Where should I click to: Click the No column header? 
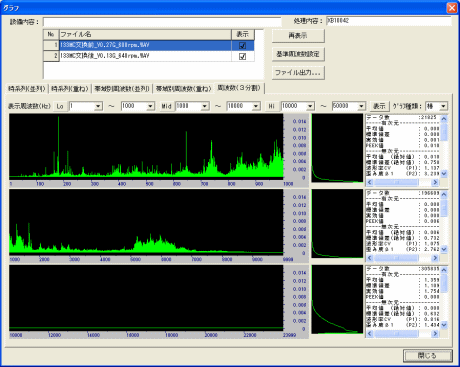(51, 35)
